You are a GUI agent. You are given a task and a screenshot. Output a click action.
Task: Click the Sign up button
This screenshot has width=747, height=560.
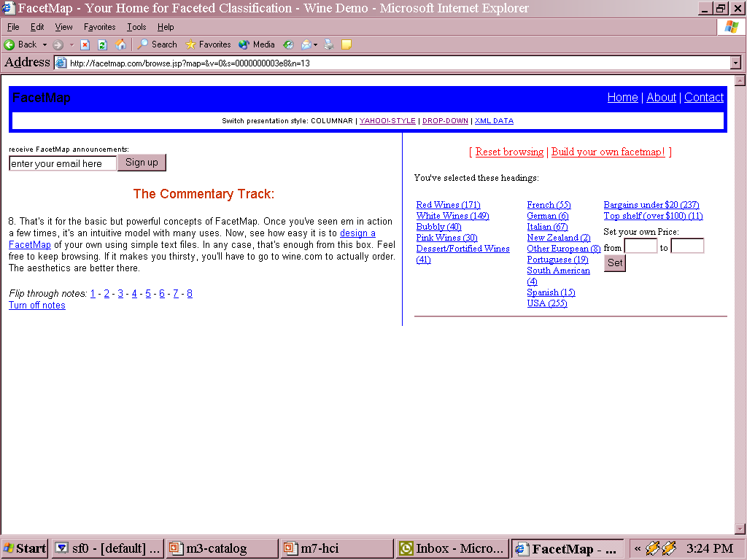(142, 163)
